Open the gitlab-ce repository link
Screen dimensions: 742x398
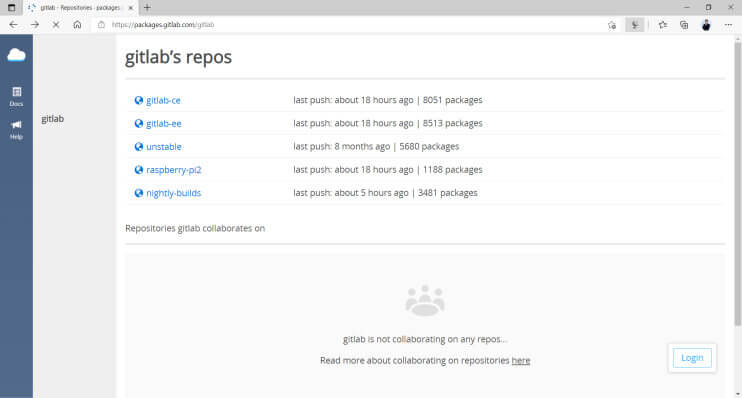click(x=163, y=100)
